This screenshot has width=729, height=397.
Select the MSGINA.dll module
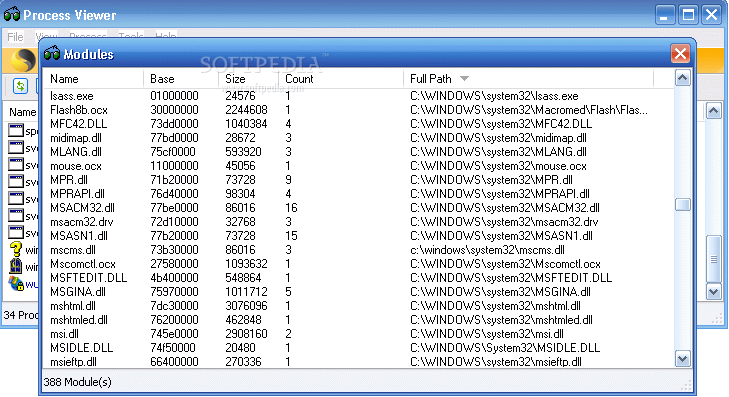point(78,291)
